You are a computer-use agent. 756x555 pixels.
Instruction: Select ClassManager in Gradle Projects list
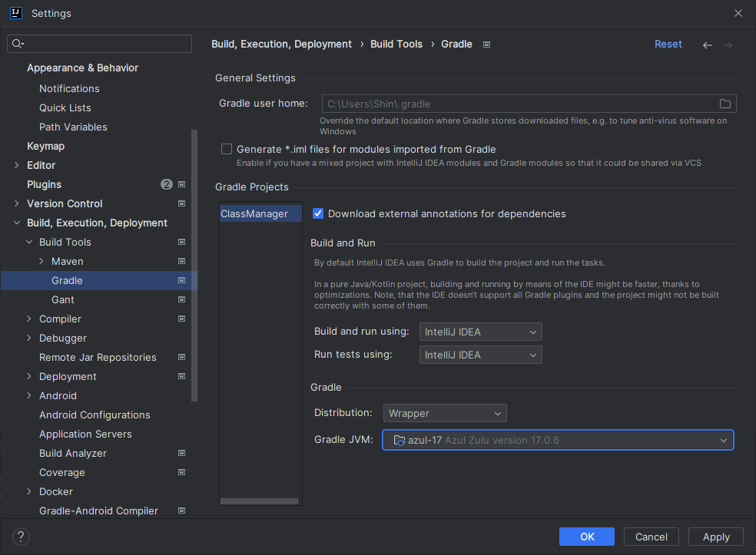coord(261,213)
